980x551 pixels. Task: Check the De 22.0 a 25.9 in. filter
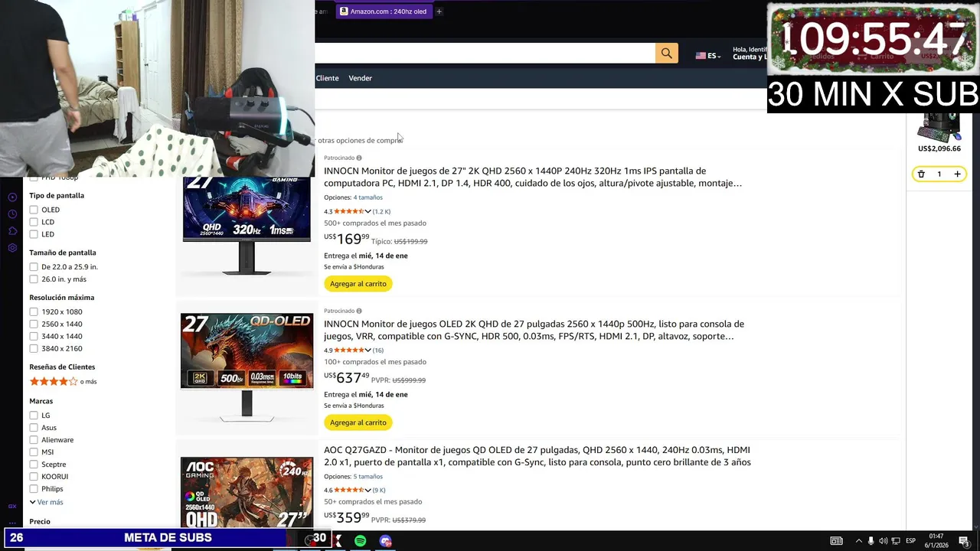coord(34,267)
